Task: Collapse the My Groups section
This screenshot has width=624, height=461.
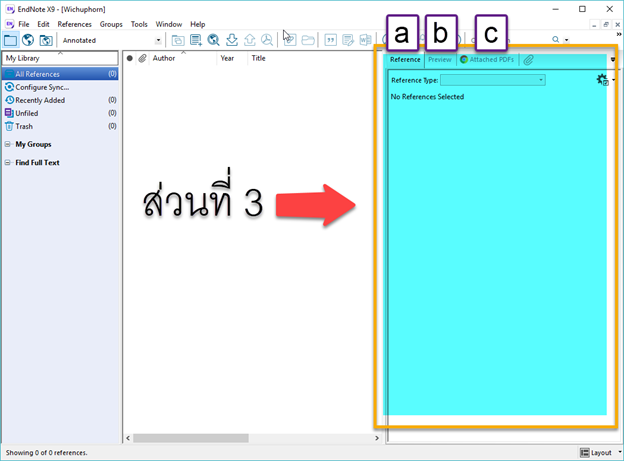Action: [8, 144]
